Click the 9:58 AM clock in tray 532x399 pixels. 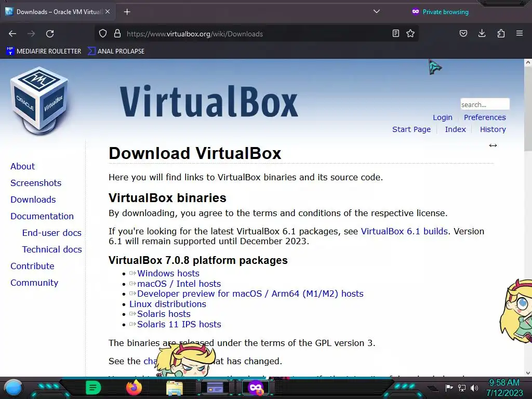point(504,383)
